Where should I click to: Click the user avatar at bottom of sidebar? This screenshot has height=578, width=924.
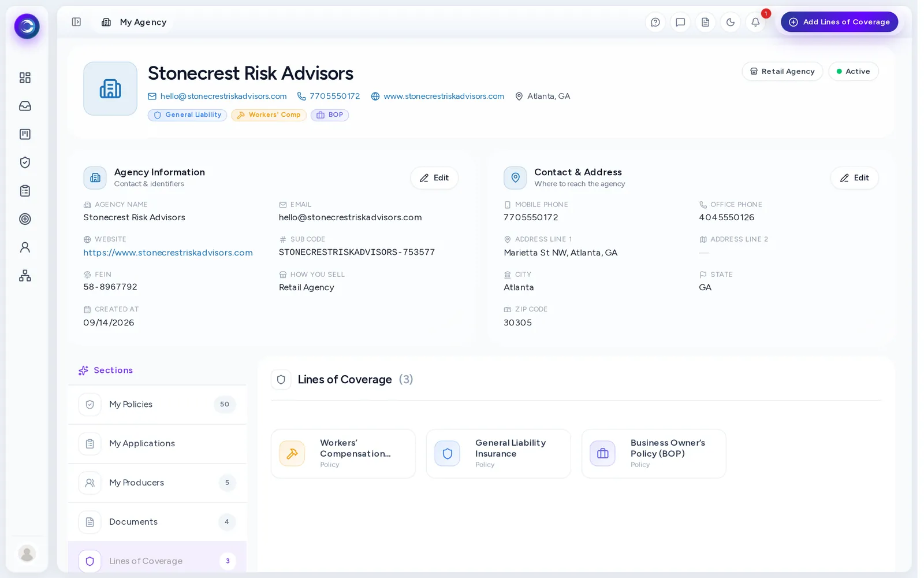[x=27, y=553]
